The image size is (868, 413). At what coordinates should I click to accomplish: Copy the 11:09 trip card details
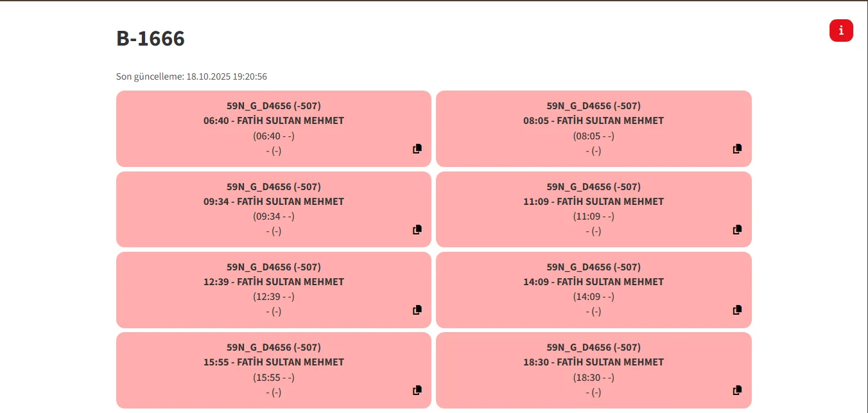(x=737, y=229)
